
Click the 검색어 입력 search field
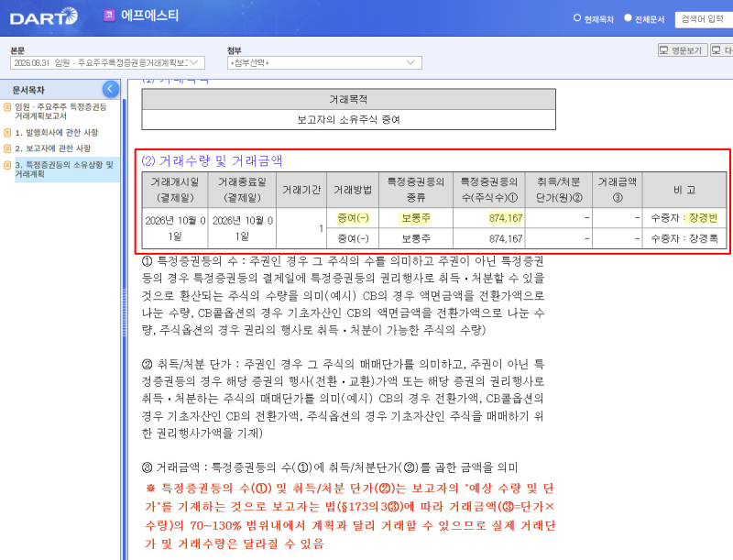coord(704,19)
